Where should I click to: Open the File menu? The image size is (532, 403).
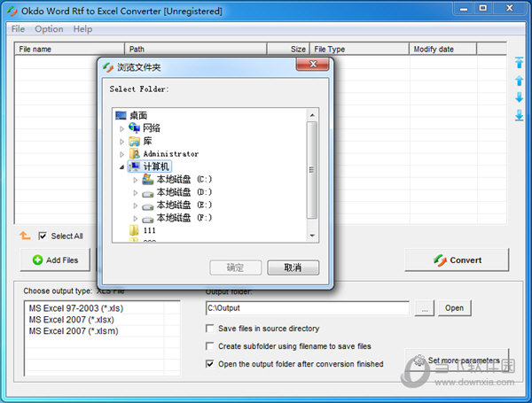tap(18, 29)
